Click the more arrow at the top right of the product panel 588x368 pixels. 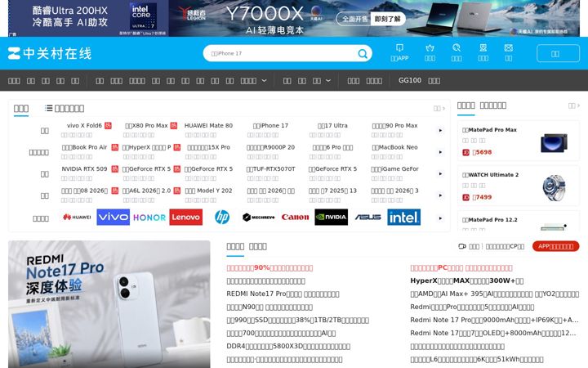click(x=439, y=108)
